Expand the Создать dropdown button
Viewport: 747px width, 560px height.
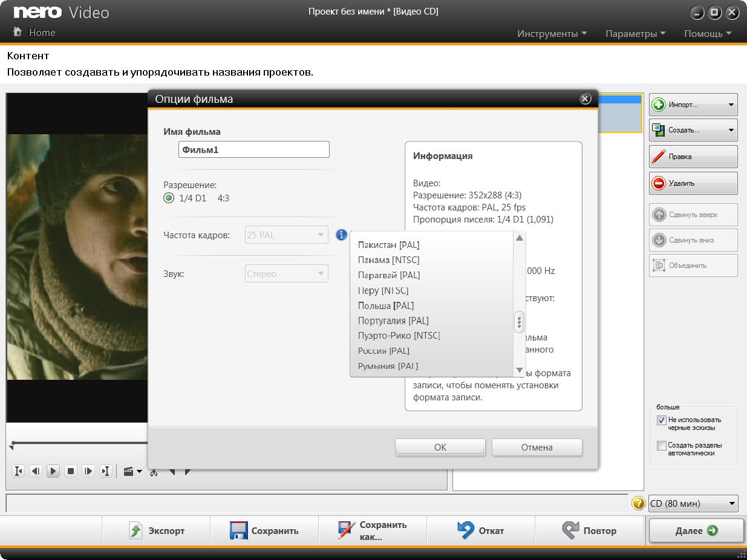click(731, 130)
